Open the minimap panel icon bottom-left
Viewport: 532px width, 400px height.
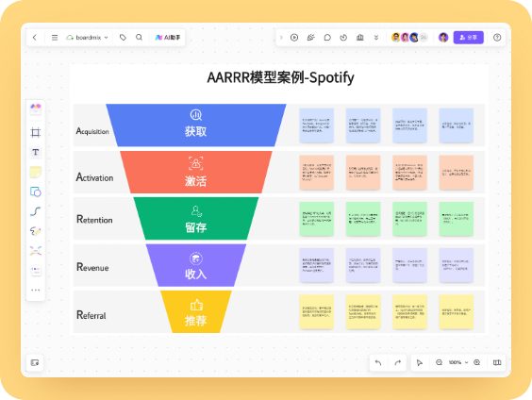(x=35, y=362)
